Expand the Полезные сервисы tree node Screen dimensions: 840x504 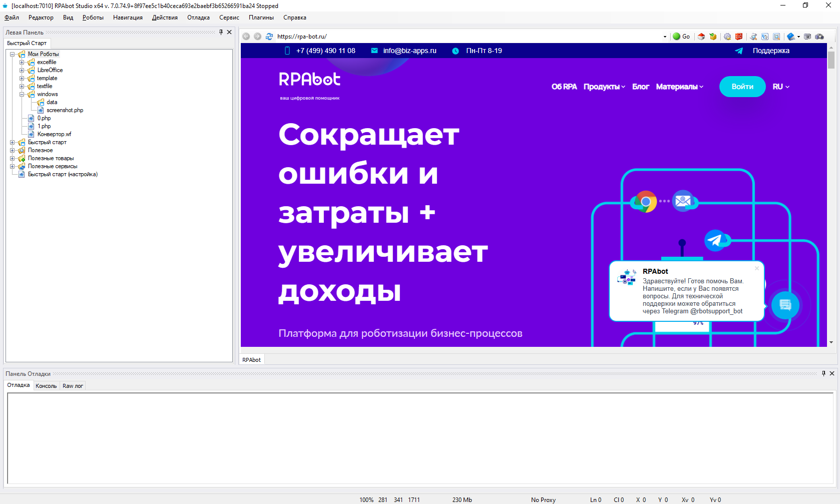[x=13, y=166]
